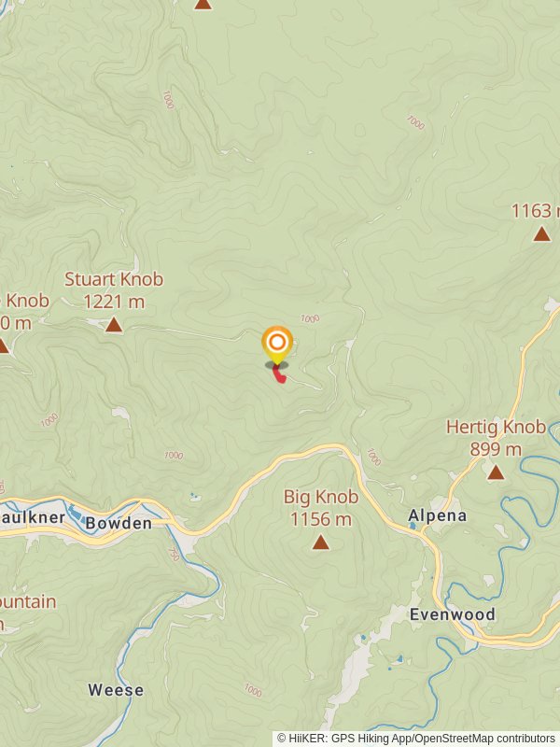The image size is (560, 747).
Task: Click the Stuart Knob peak triangle
Action: (114, 325)
